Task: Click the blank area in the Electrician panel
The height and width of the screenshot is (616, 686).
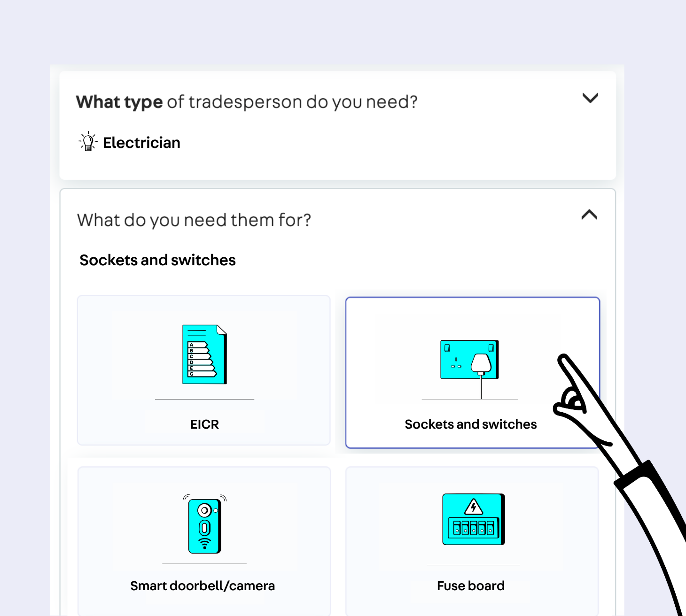Action: point(376,146)
